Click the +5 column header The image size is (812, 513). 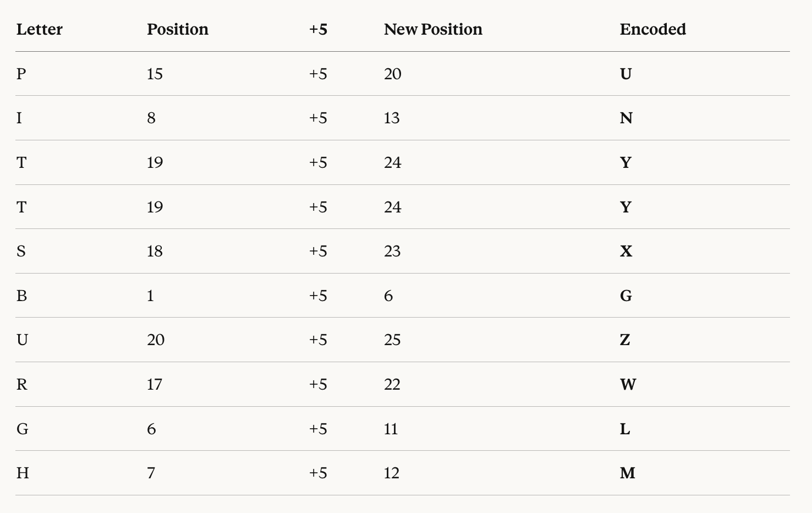pos(318,29)
